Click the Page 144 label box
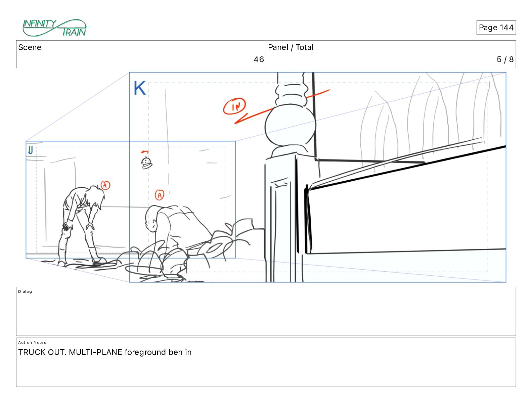The height and width of the screenshot is (411, 532). pyautogui.click(x=496, y=28)
